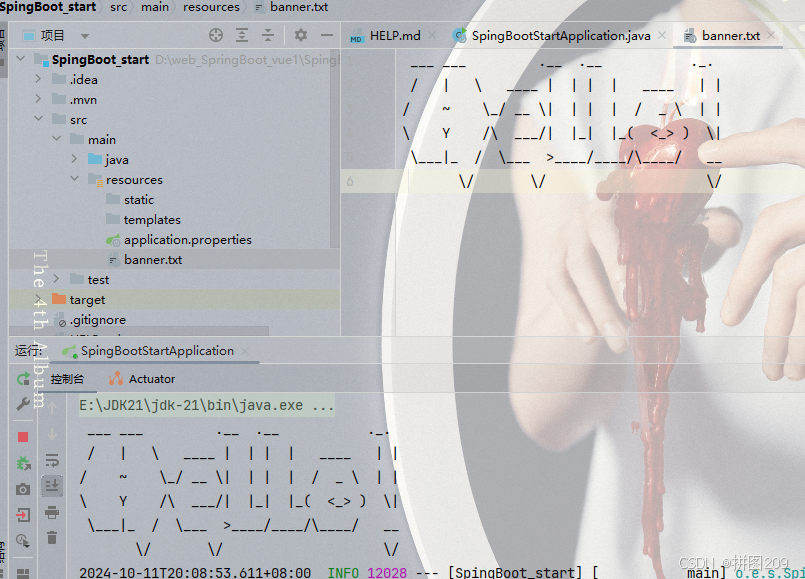Image resolution: width=805 pixels, height=579 pixels.
Task: Click the 项目 project panel title
Action: click(52, 35)
